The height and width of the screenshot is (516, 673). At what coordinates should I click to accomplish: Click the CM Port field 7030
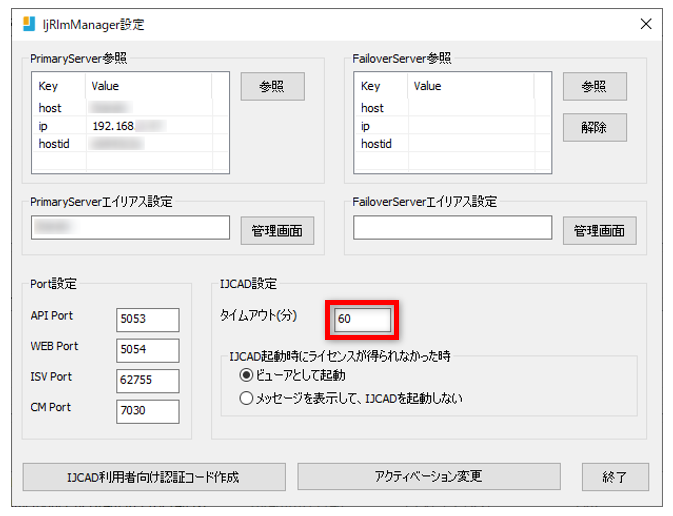pos(148,411)
